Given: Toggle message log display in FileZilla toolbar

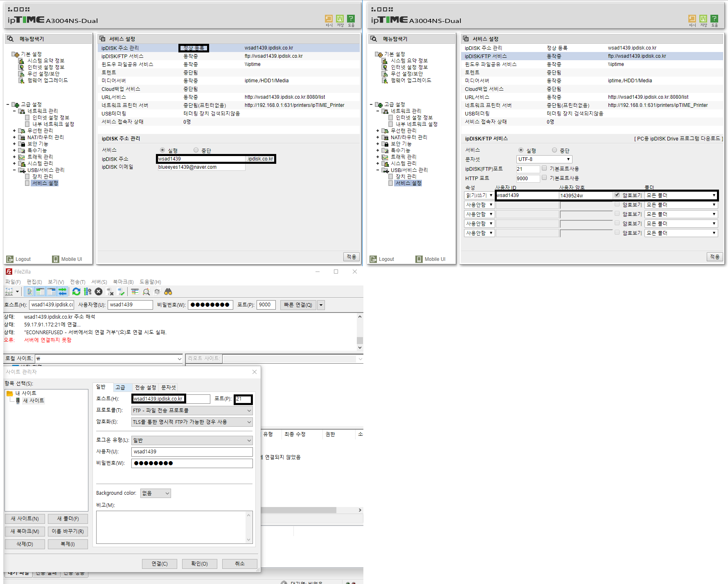Looking at the screenshot, I should [29, 292].
